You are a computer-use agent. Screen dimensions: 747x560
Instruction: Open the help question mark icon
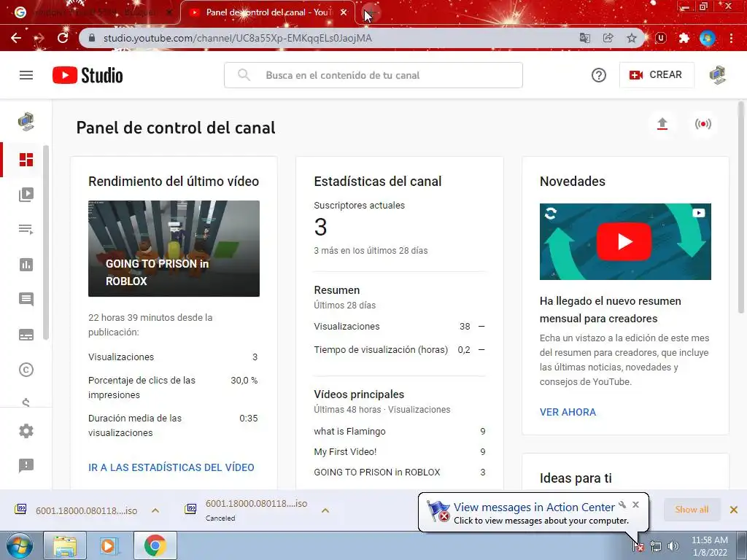coord(598,75)
